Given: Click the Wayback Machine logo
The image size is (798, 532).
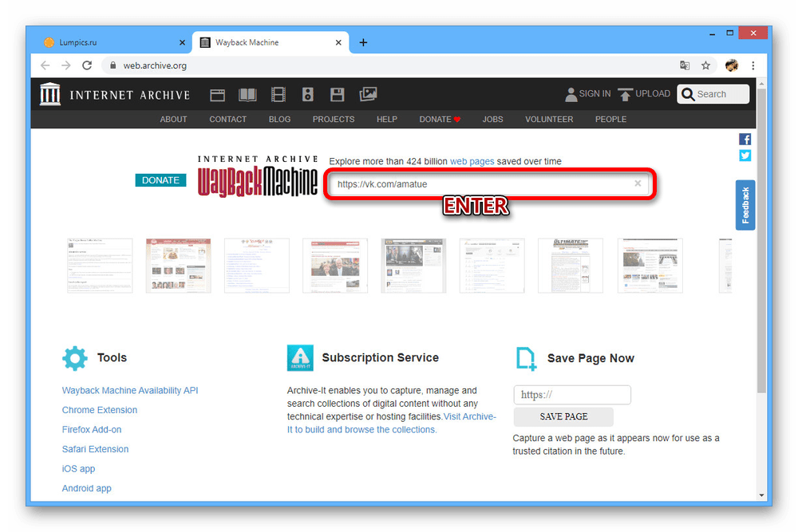Looking at the screenshot, I should tap(258, 176).
